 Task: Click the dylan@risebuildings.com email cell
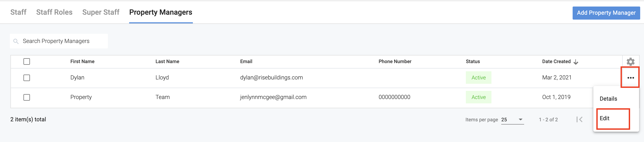[271, 78]
